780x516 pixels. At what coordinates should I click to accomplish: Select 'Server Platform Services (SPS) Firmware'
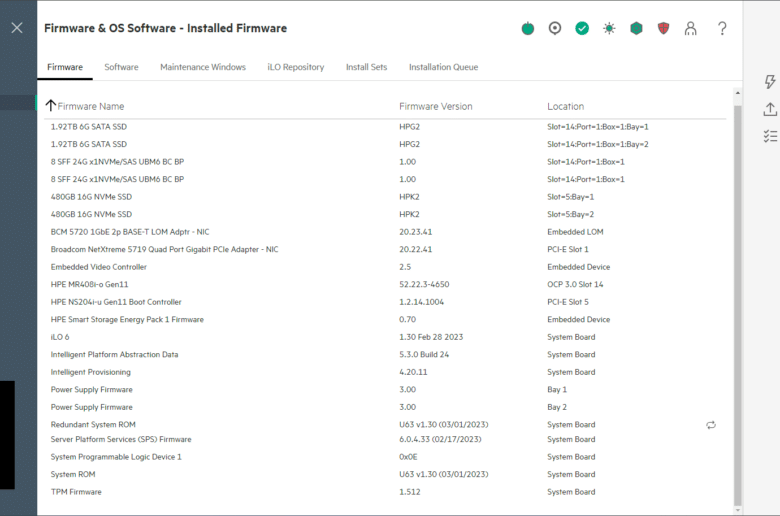pyautogui.click(x=121, y=439)
